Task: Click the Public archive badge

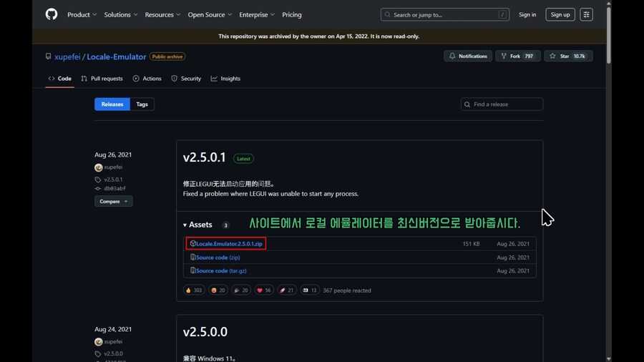Action: point(167,57)
